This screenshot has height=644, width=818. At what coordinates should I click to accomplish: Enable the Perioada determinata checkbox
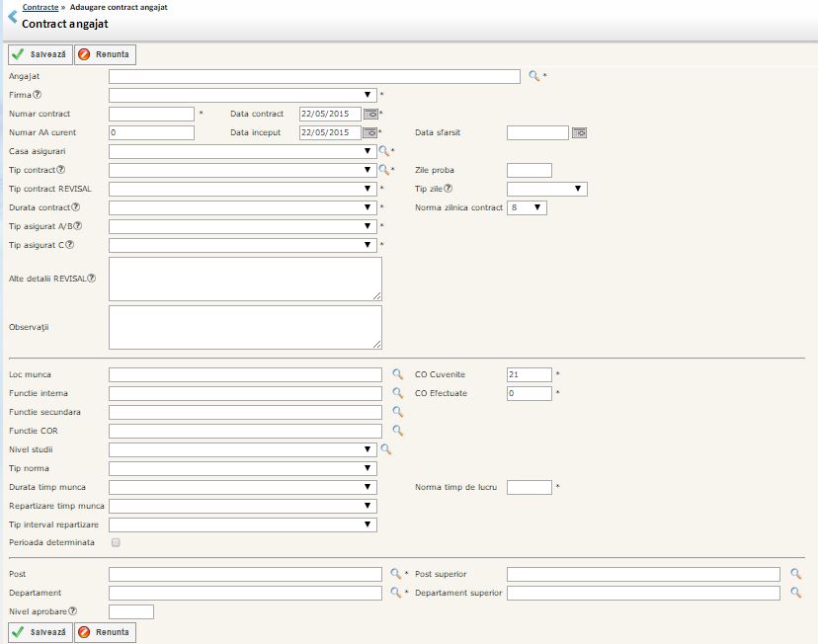(116, 543)
